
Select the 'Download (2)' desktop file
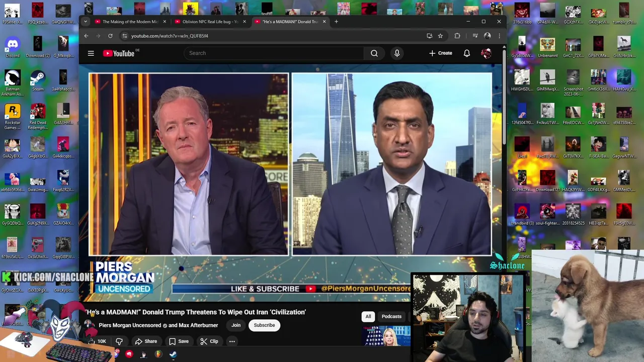[x=38, y=48]
